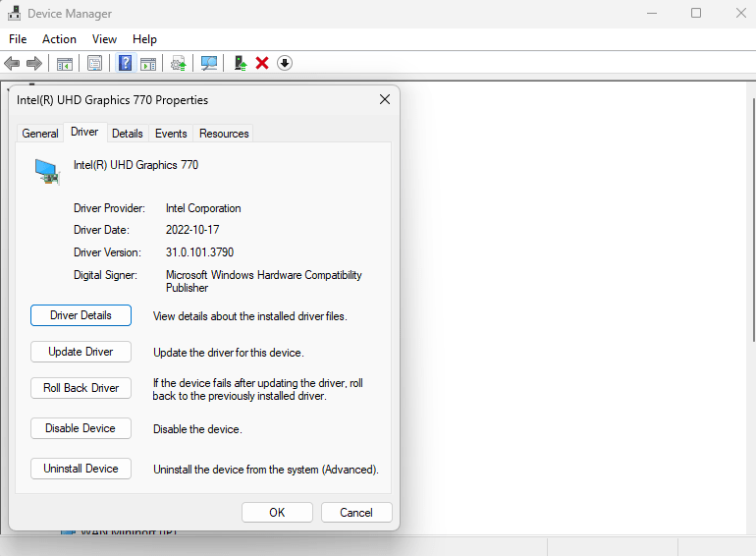Maximize the Device Manager window
The image size is (756, 556).
pyautogui.click(x=696, y=13)
